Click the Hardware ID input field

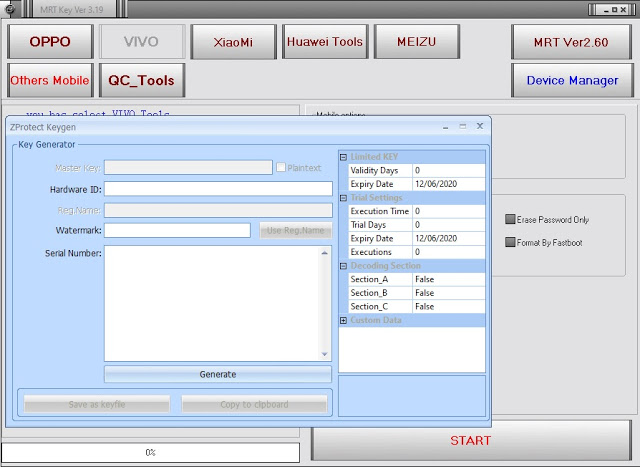coord(218,189)
